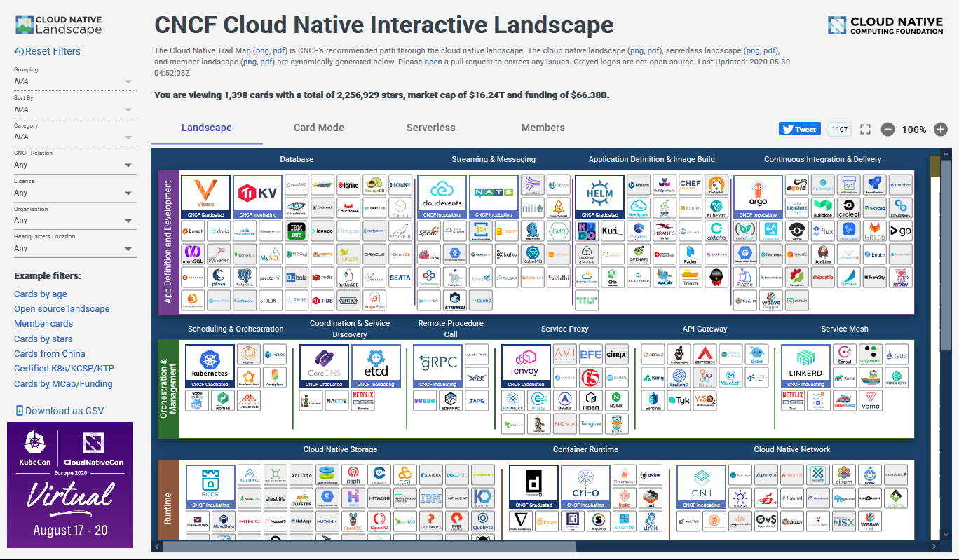Zoom in with the plus icon
959x560 pixels.
pos(941,130)
